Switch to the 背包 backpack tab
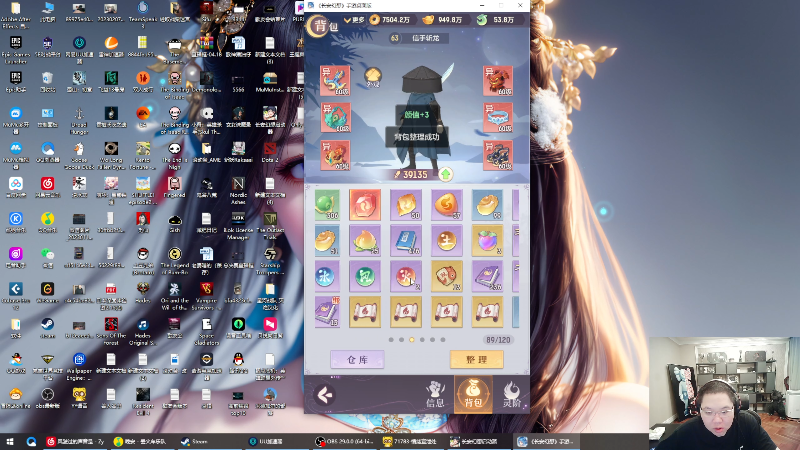Viewport: 800px width, 450px height. point(473,394)
